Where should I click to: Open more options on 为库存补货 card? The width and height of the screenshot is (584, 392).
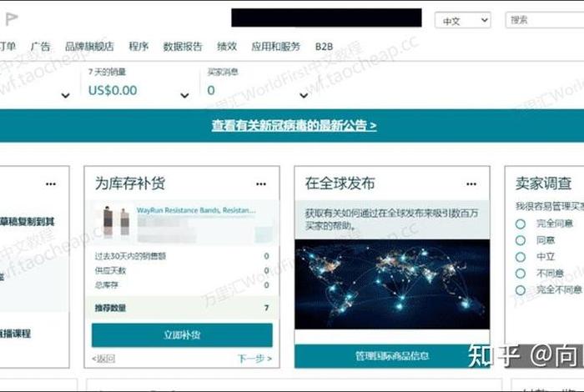[261, 183]
